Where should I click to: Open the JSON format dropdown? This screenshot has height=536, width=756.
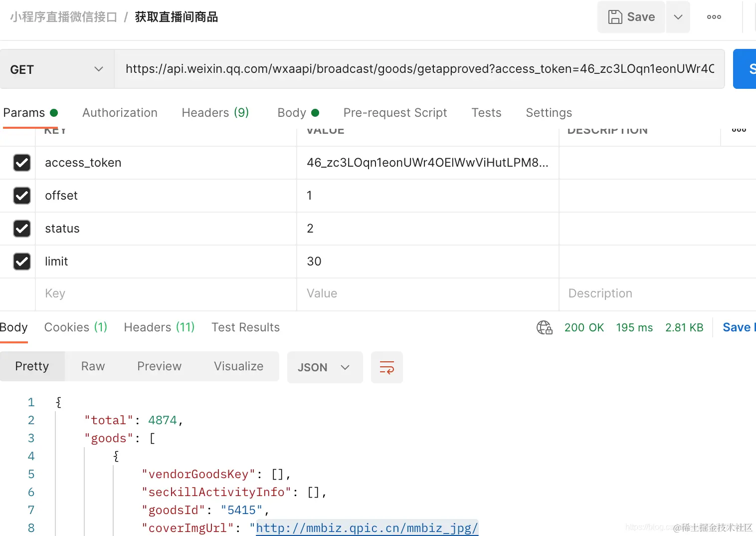pyautogui.click(x=325, y=367)
